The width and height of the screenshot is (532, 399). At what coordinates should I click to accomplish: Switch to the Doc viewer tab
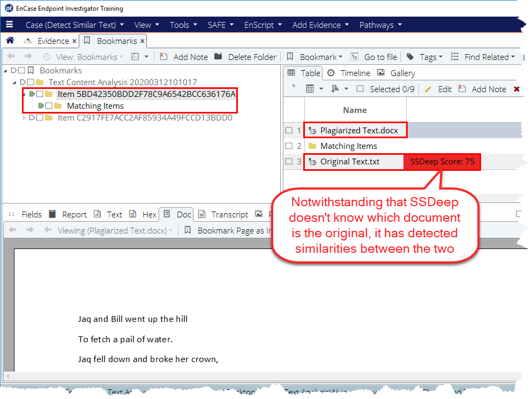click(177, 214)
